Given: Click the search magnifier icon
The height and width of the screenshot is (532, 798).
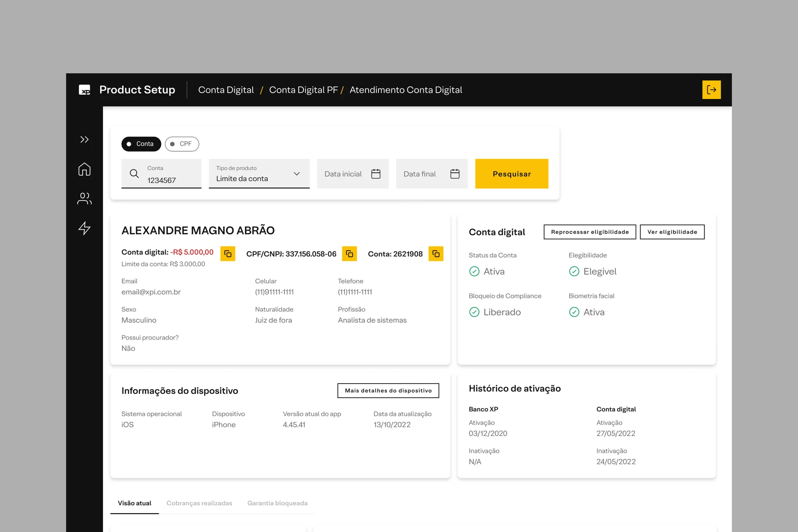Looking at the screenshot, I should pyautogui.click(x=134, y=174).
